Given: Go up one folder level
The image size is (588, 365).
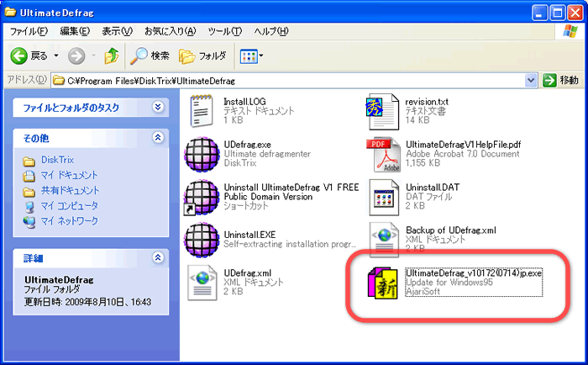Looking at the screenshot, I should tap(112, 56).
